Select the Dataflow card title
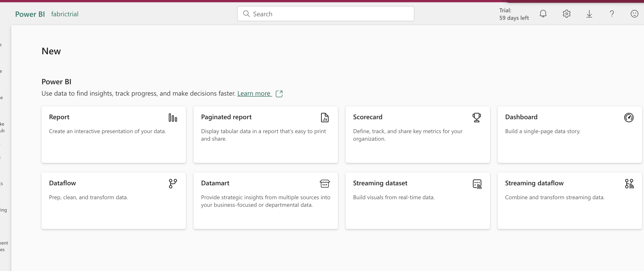The image size is (644, 271). click(62, 183)
